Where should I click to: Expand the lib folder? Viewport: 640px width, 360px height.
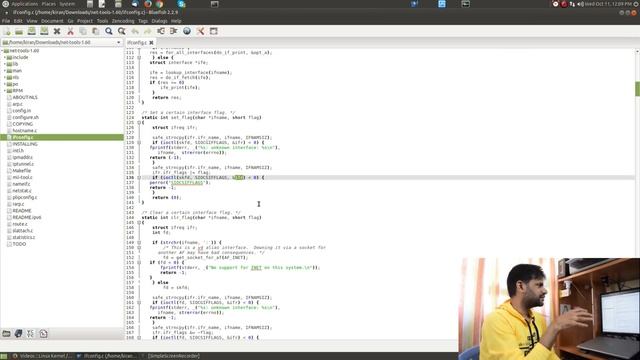5,64
